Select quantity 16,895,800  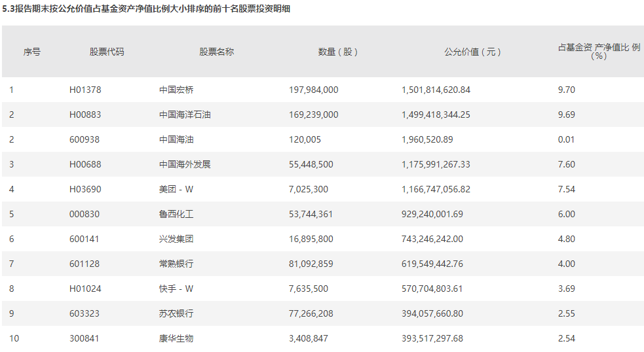pos(311,239)
